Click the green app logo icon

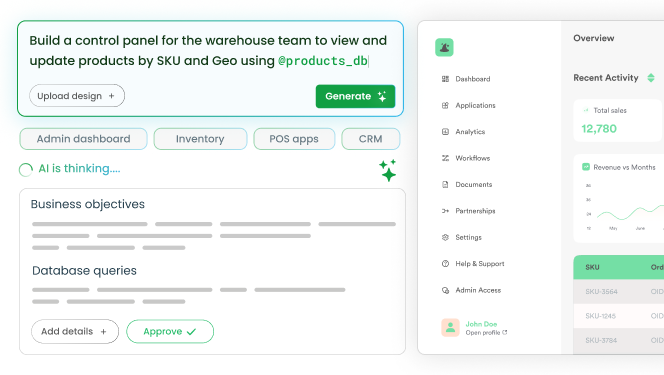[444, 47]
